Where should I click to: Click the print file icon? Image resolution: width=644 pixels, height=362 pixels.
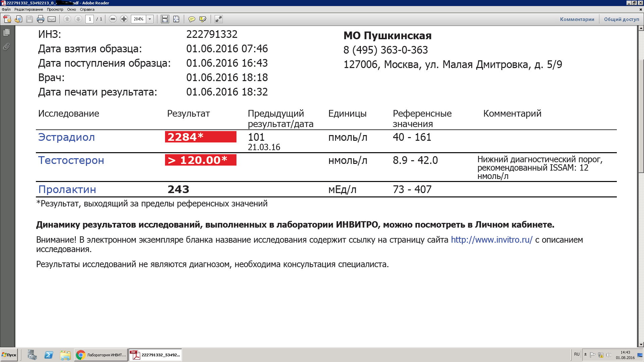(x=41, y=19)
